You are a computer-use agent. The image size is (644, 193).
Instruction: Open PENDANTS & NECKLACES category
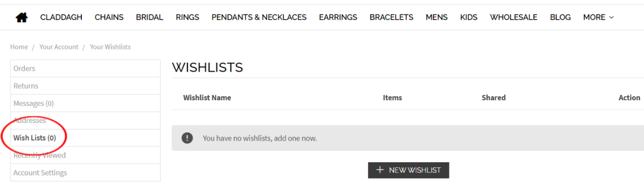pos(259,17)
